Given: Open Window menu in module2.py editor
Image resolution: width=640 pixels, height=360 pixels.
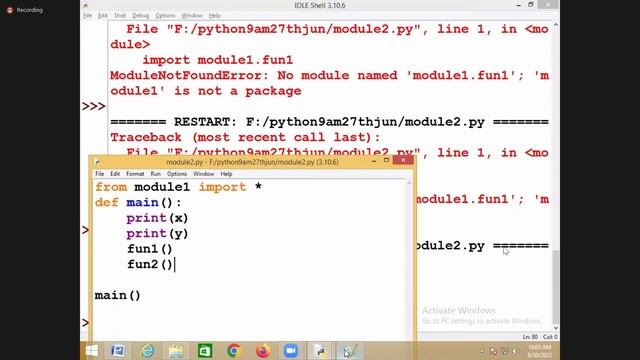Looking at the screenshot, I should pyautogui.click(x=203, y=174).
